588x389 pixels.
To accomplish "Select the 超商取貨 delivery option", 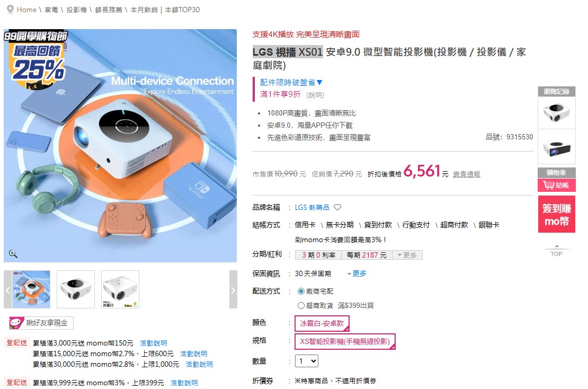I will [x=301, y=305].
